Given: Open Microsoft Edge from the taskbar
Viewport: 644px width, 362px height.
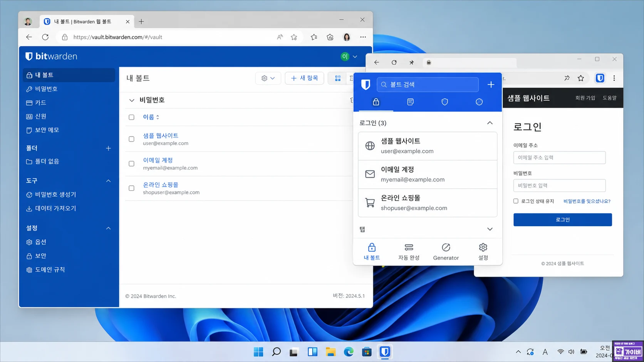Looking at the screenshot, I should point(349,352).
